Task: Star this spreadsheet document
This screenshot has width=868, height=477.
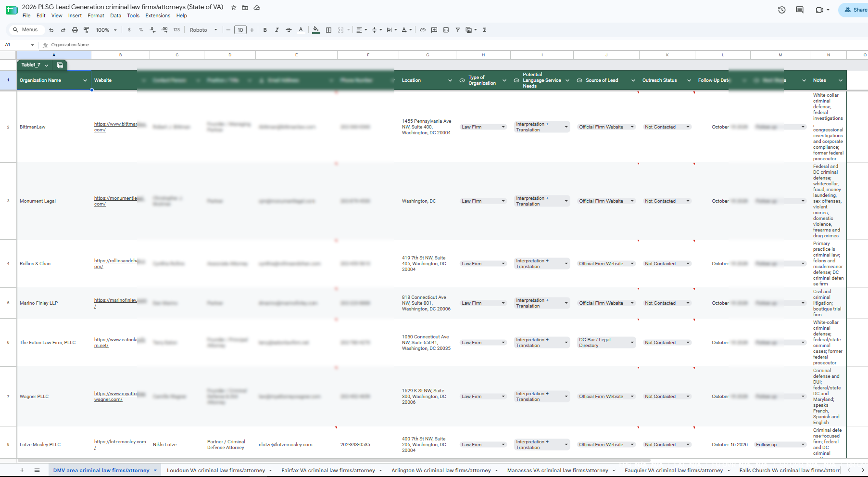Action: point(234,8)
